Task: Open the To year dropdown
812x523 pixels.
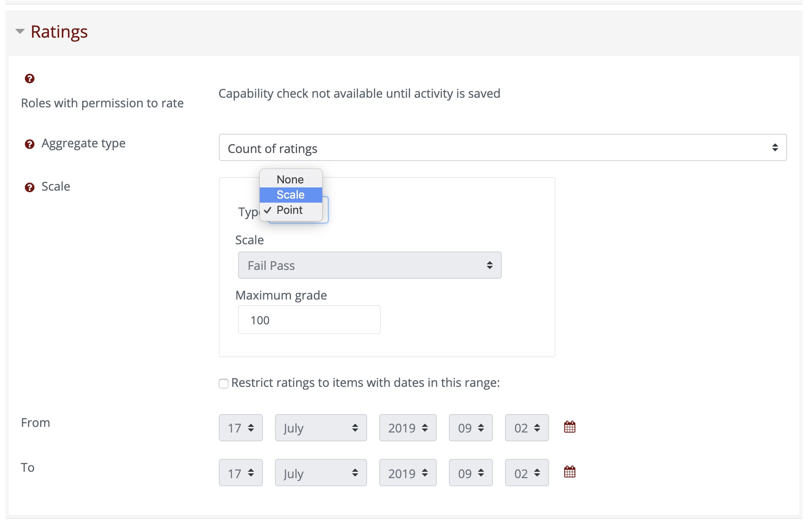Action: pyautogui.click(x=408, y=473)
